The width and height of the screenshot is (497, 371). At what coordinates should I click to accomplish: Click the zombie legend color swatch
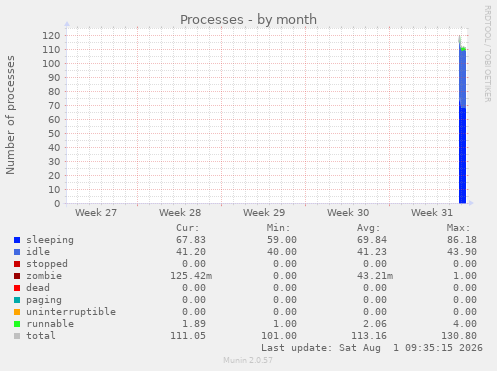pyautogui.click(x=17, y=276)
